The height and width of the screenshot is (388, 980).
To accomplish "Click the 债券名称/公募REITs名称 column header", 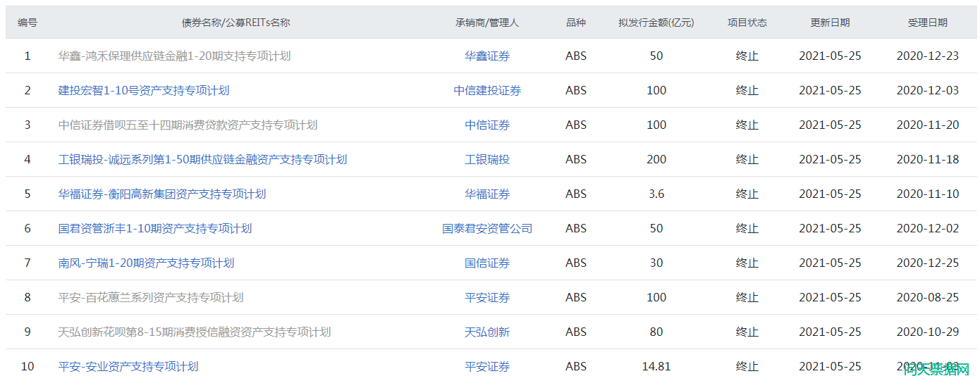I will click(x=235, y=23).
